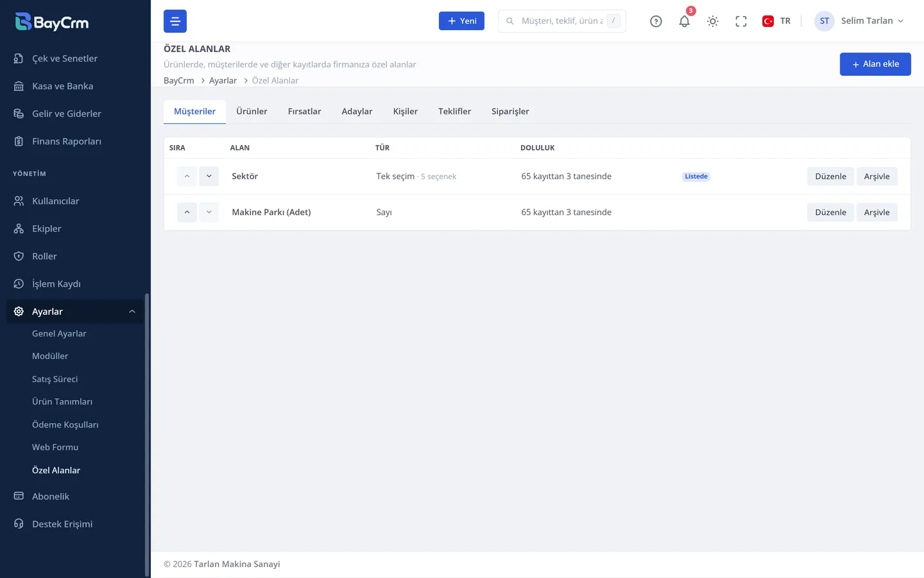Switch to Ürünler tab
The width and height of the screenshot is (924, 578).
click(252, 112)
